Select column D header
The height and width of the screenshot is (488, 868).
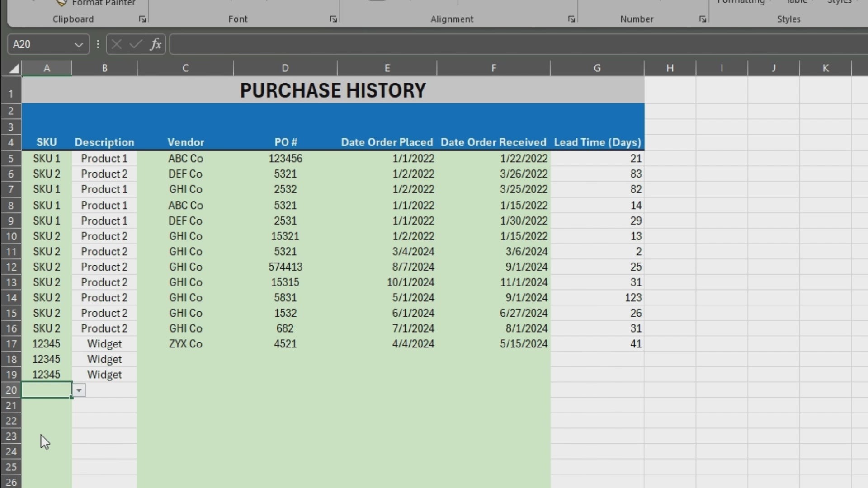point(285,68)
